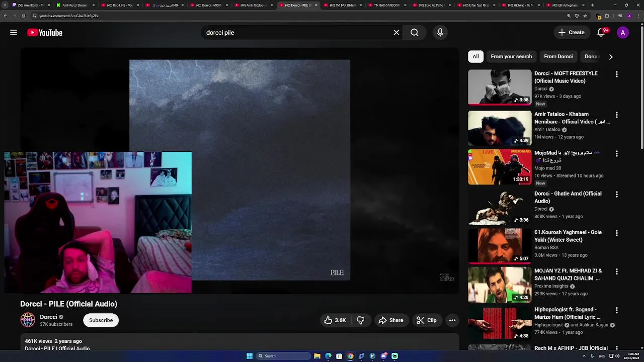
Task: Open the taskbar clock and date
Action: pyautogui.click(x=631, y=356)
